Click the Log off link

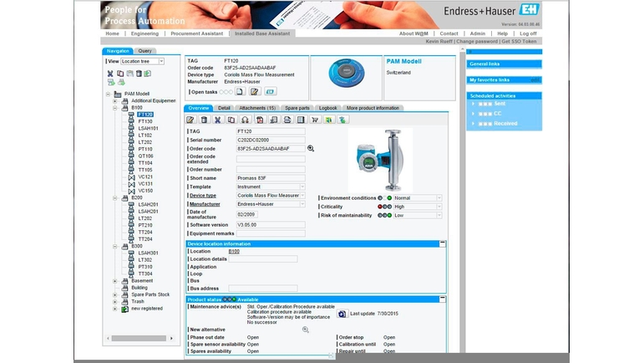[x=528, y=33]
